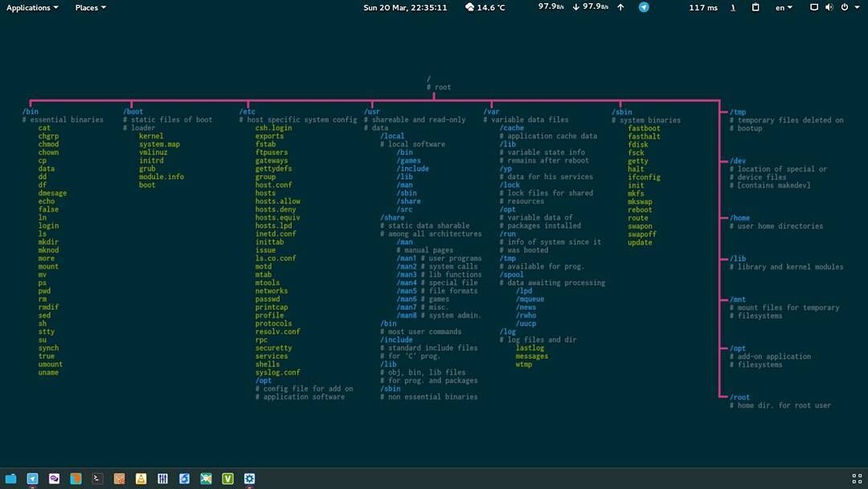Expand the Places menu
The image size is (868, 489).
(x=90, y=7)
